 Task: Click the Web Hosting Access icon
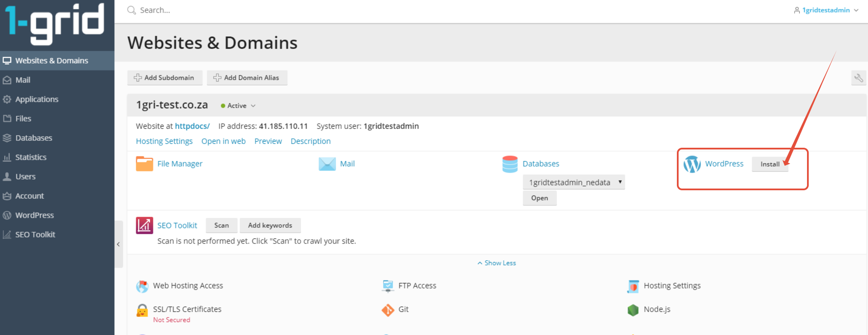(142, 286)
